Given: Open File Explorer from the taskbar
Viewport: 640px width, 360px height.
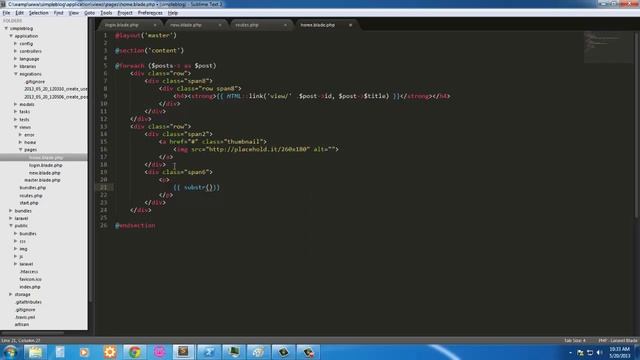Looking at the screenshot, I should (x=35, y=352).
